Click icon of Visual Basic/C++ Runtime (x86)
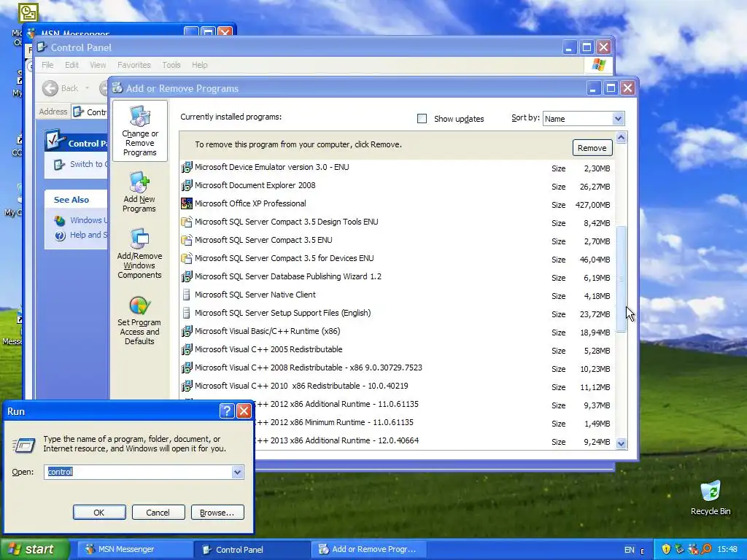Image resolution: width=747 pixels, height=560 pixels. pos(187,331)
